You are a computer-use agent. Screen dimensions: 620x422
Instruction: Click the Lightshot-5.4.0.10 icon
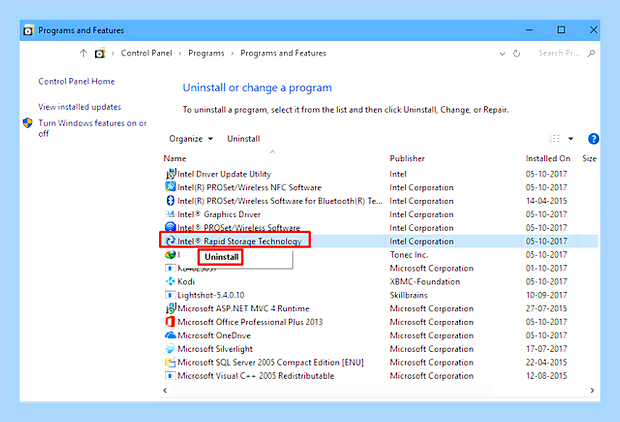[x=170, y=295]
